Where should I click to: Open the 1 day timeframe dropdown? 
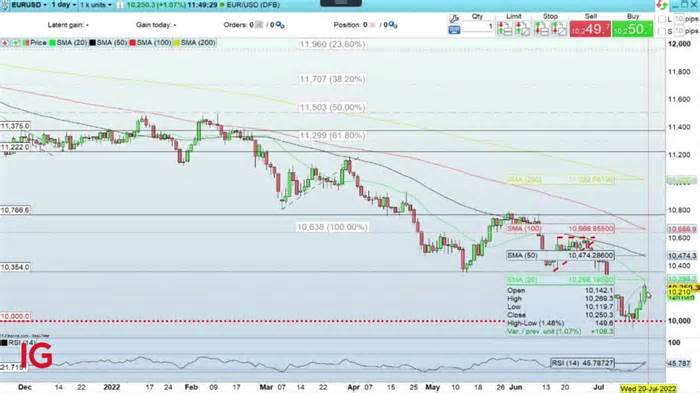coord(63,5)
